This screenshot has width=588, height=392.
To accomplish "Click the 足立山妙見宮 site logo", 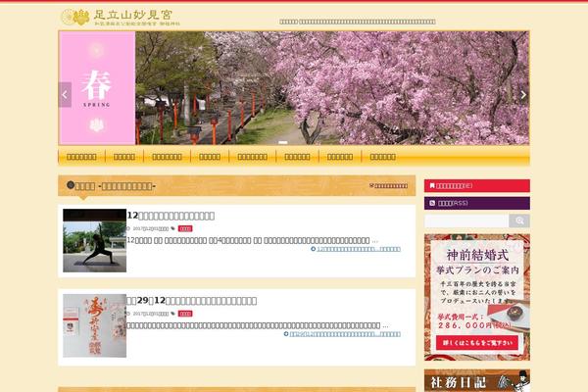I will (x=120, y=18).
